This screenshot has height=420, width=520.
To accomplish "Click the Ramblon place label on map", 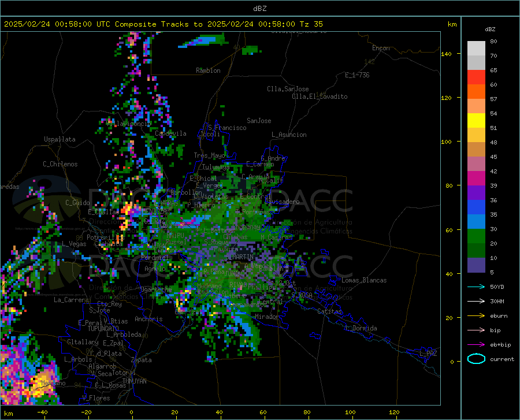I will tap(208, 70).
